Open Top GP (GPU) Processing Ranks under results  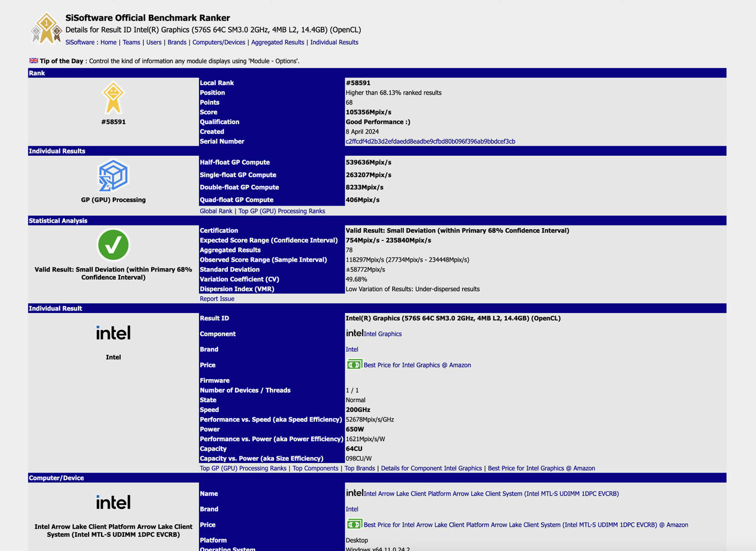click(282, 211)
